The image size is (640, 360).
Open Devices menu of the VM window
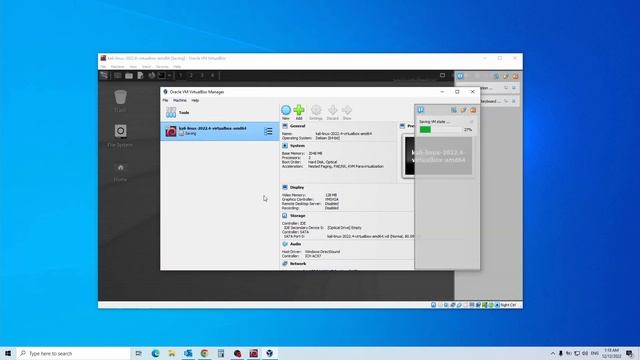[x=162, y=67]
